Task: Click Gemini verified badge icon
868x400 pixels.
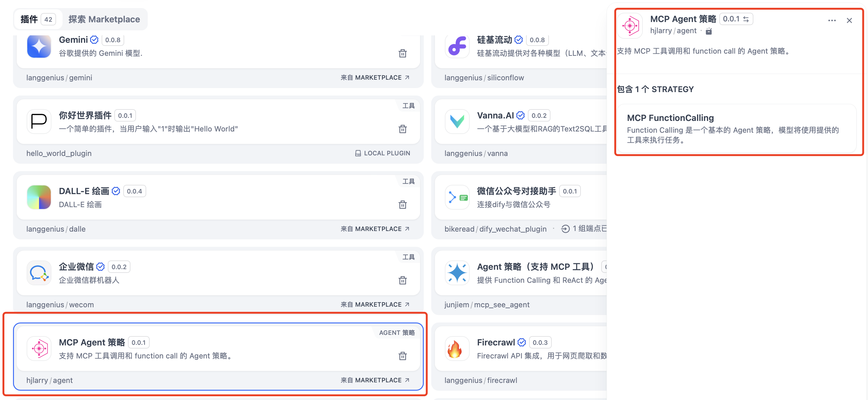Action: [x=94, y=40]
